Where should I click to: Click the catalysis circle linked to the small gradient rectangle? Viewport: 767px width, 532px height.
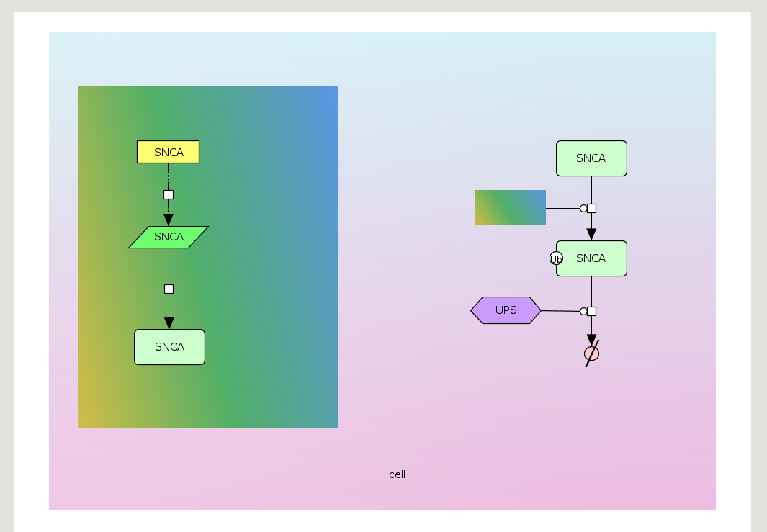click(583, 208)
